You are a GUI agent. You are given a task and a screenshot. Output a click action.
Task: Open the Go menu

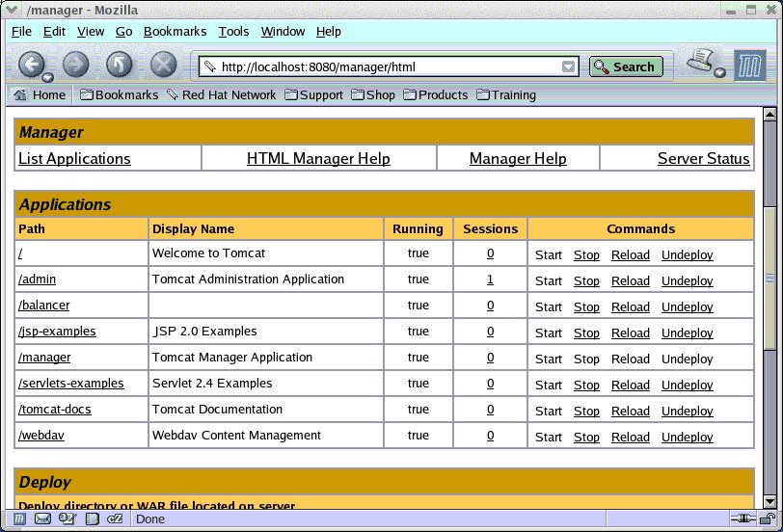tap(123, 32)
